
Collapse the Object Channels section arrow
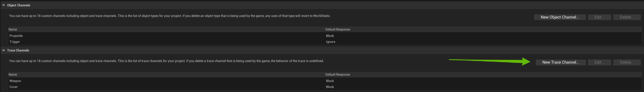coord(4,5)
